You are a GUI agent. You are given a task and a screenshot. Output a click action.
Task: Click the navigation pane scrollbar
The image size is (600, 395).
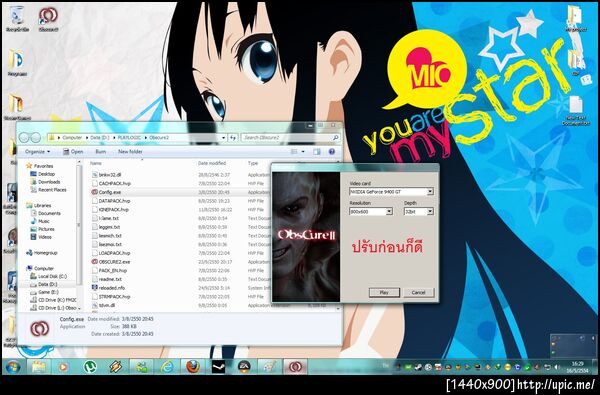tap(79, 226)
